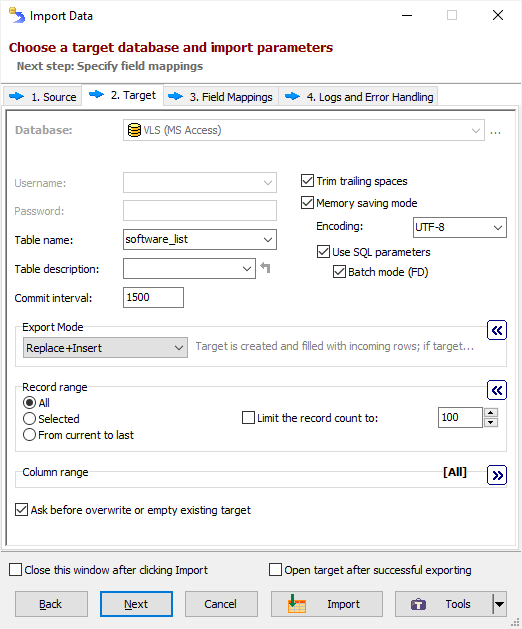Screen dimensions: 522x629
Task: Click the MS Access database icon
Action: tap(134, 130)
